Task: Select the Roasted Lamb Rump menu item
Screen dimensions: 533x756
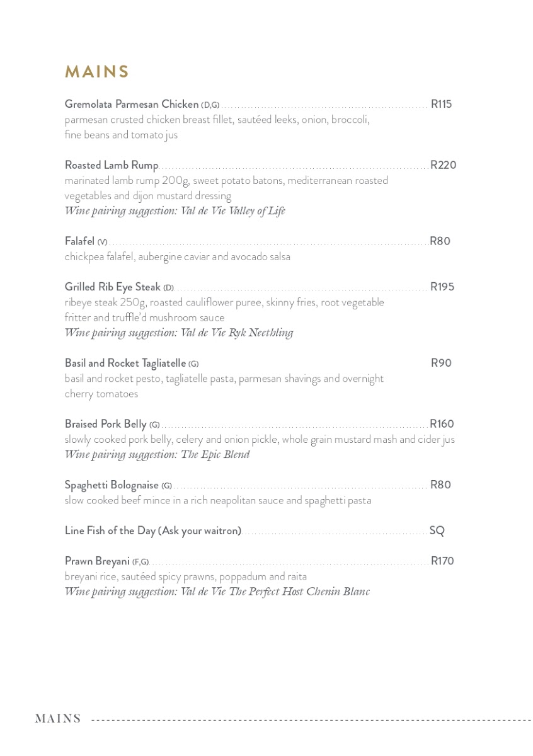Action: point(112,165)
